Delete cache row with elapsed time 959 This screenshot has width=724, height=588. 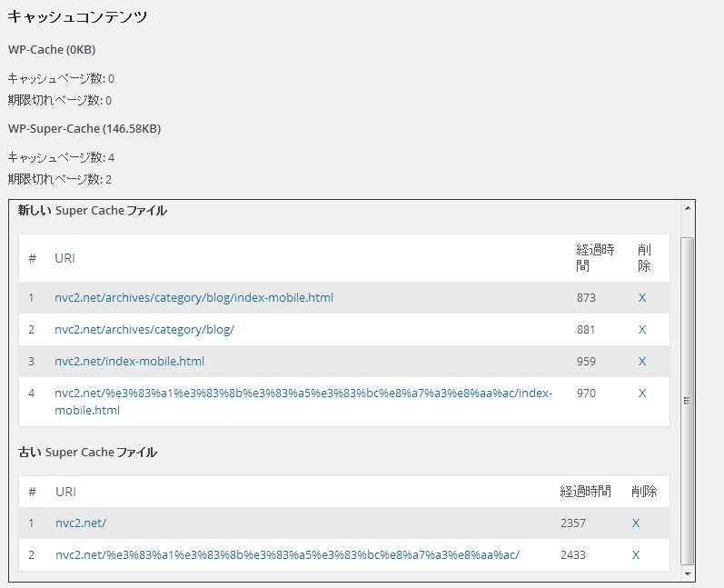pos(642,361)
